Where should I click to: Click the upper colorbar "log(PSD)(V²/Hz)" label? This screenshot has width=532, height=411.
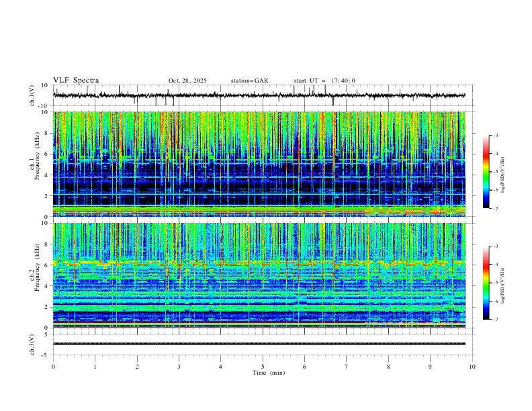click(503, 175)
